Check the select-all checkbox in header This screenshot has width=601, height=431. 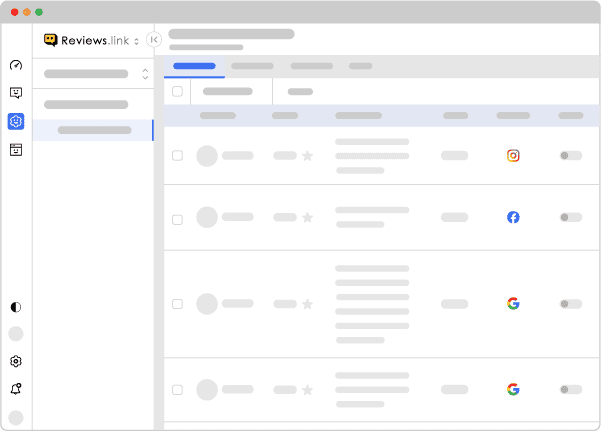177,92
